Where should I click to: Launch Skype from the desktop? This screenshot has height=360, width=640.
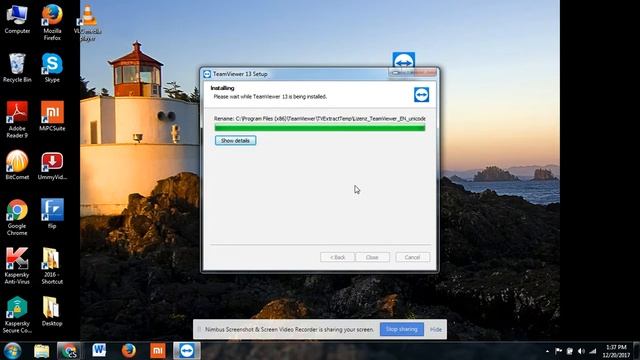[x=52, y=68]
